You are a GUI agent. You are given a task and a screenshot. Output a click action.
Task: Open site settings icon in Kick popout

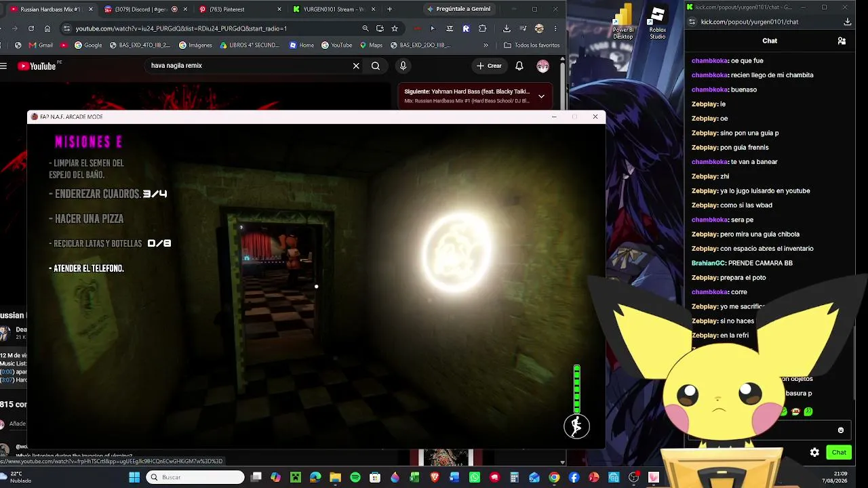tap(692, 22)
